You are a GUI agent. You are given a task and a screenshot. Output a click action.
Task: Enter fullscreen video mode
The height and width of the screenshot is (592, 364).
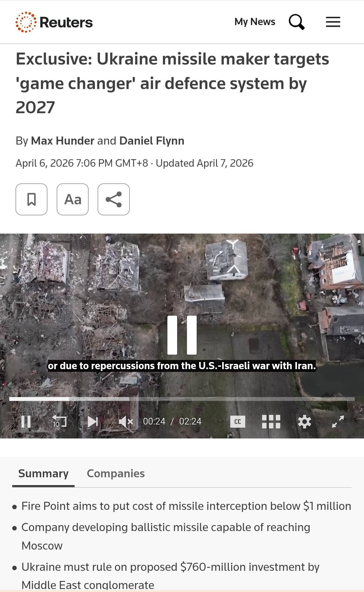click(x=338, y=421)
